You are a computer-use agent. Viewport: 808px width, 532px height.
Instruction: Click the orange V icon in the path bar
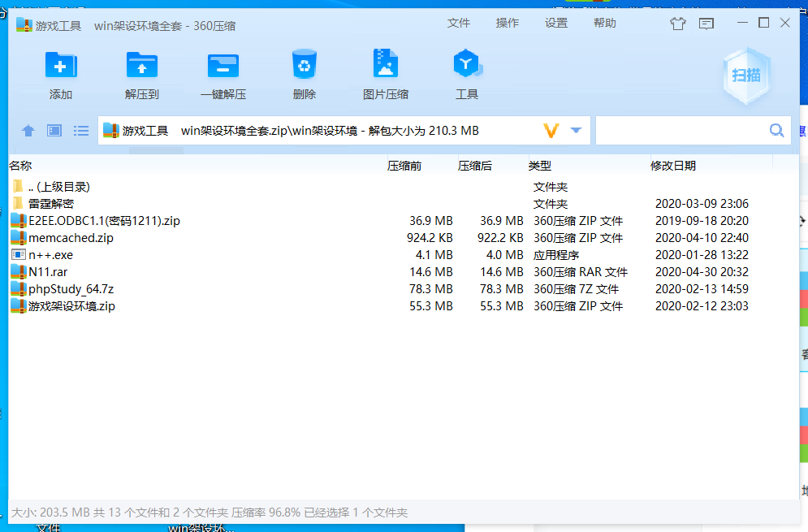(x=551, y=131)
